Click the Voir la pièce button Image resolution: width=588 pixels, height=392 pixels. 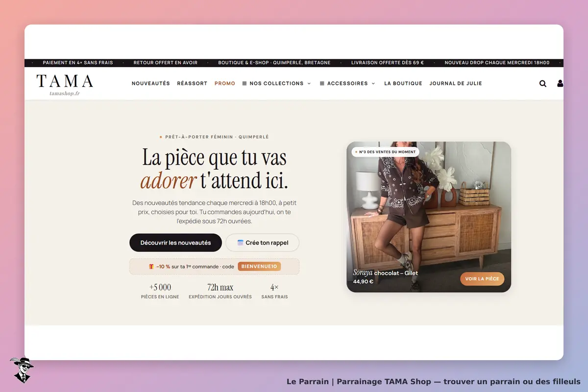click(x=482, y=279)
